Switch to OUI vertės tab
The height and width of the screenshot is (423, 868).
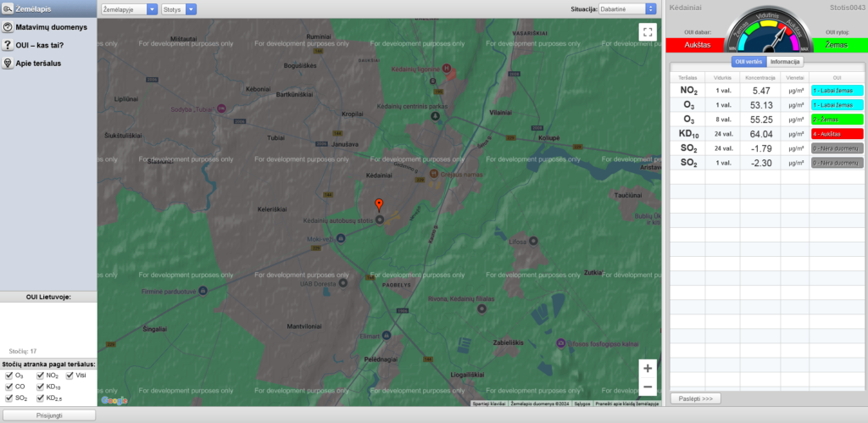pyautogui.click(x=749, y=61)
